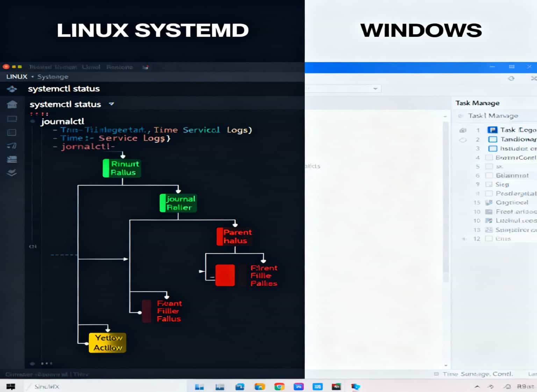This screenshot has width=537, height=392.
Task: Select the LINUX breadcrumb item
Action: (17, 77)
